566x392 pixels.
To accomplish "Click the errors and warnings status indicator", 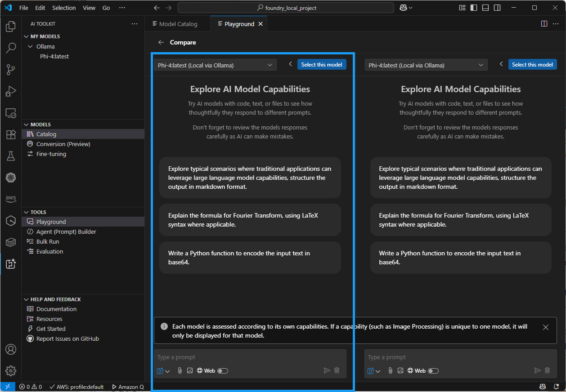I will click(x=31, y=387).
